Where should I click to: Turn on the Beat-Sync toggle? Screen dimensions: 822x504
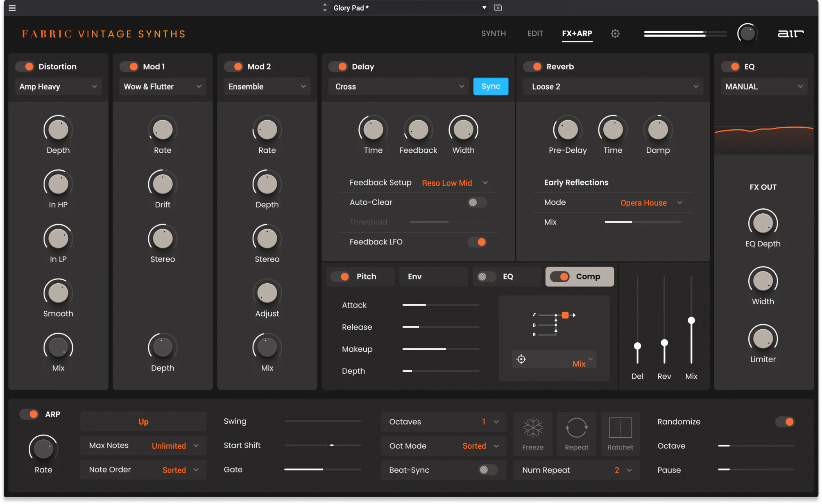pyautogui.click(x=487, y=470)
